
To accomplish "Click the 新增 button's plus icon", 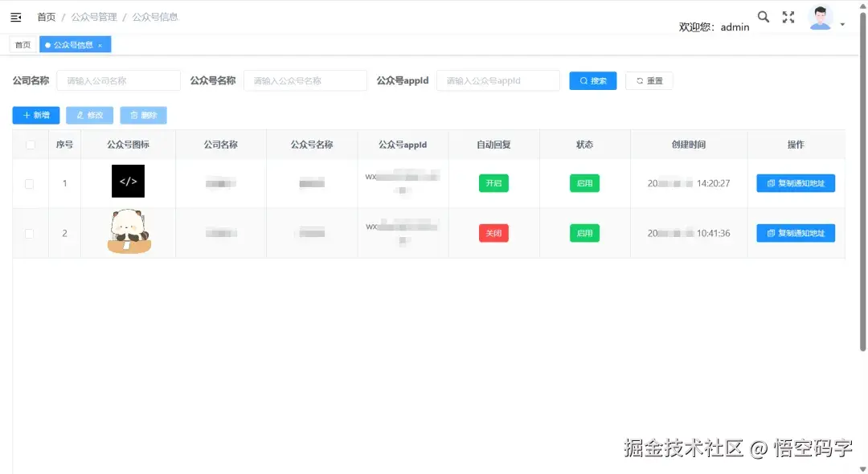I will (x=24, y=115).
